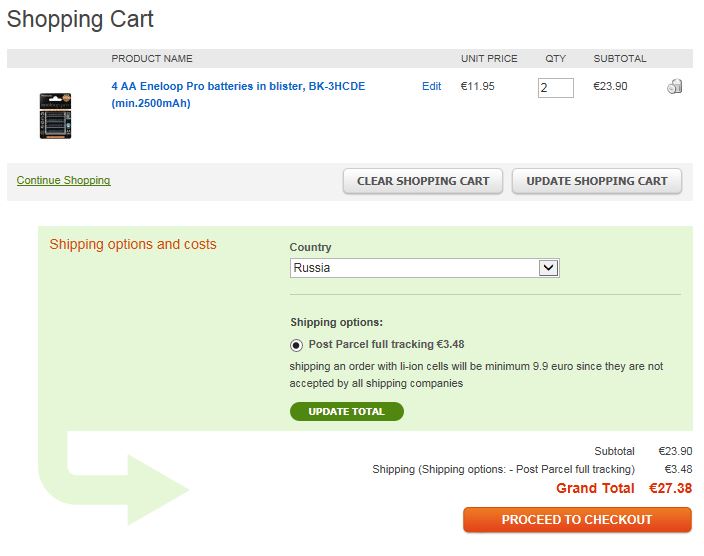Select the Post Parcel full tracking radio button

[x=296, y=345]
